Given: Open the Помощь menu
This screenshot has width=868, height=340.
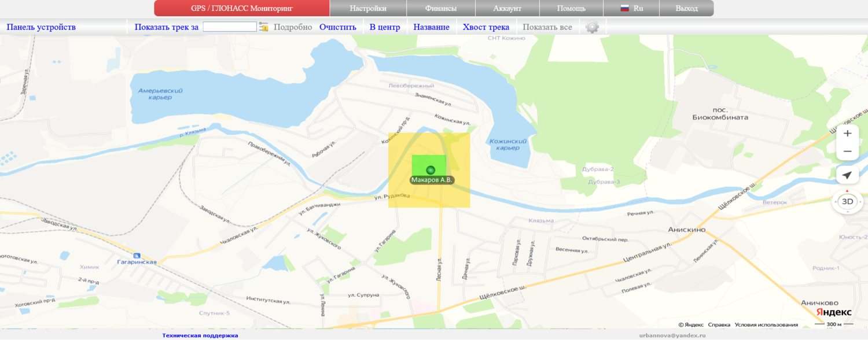Looking at the screenshot, I should [571, 8].
